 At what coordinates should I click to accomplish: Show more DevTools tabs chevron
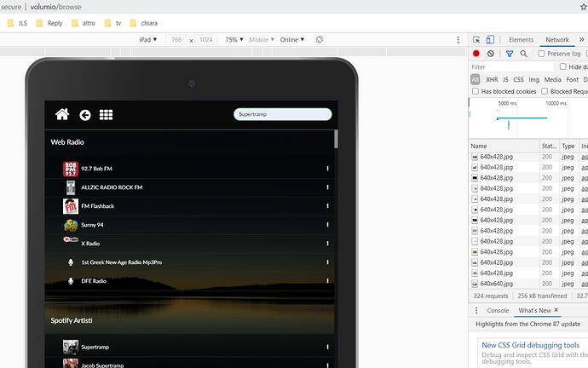coord(581,39)
